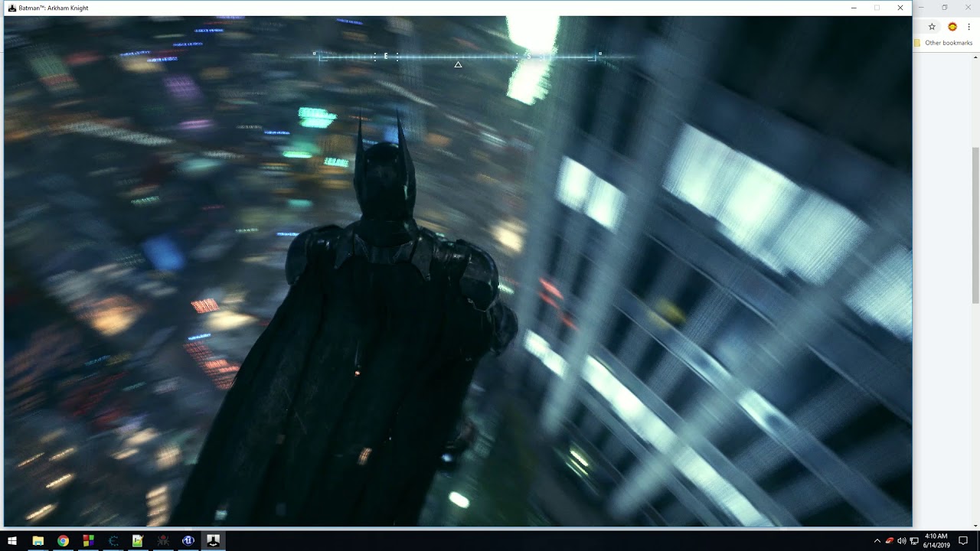Viewport: 980px width, 551px height.
Task: Click the Batman icon in the window title bar
Action: pos(12,8)
